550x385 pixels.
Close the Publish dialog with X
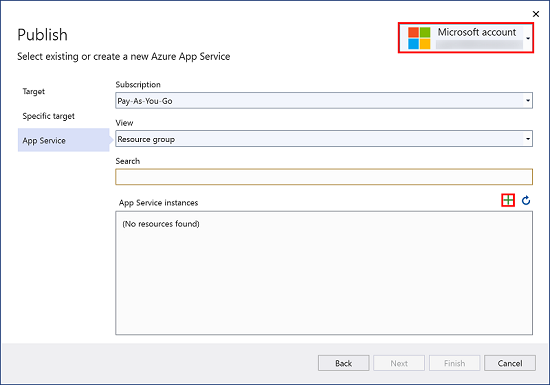(x=536, y=14)
